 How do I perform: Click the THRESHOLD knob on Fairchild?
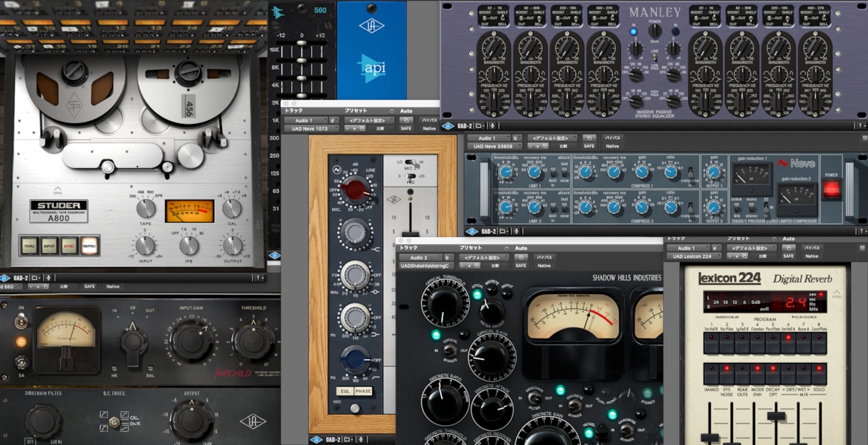coord(253,342)
